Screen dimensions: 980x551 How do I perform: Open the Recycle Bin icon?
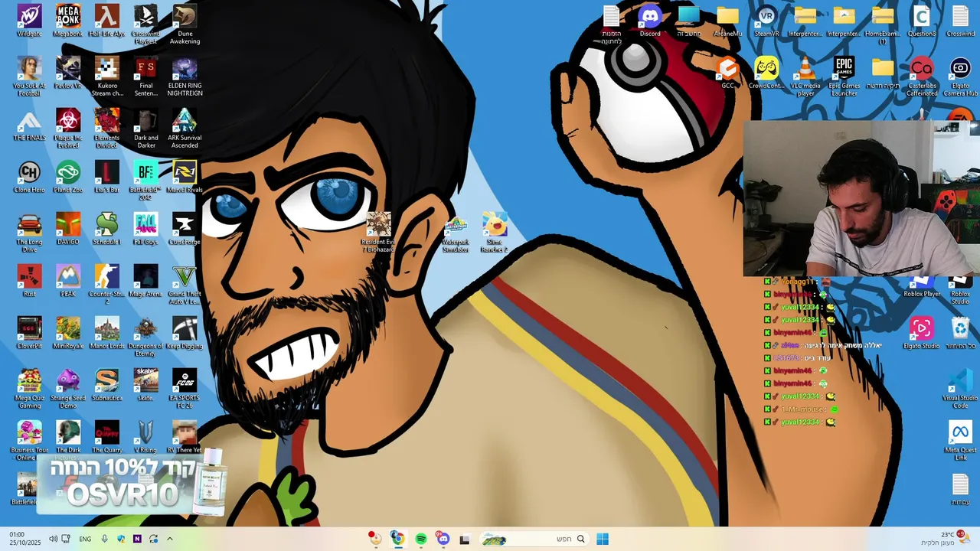tap(960, 333)
